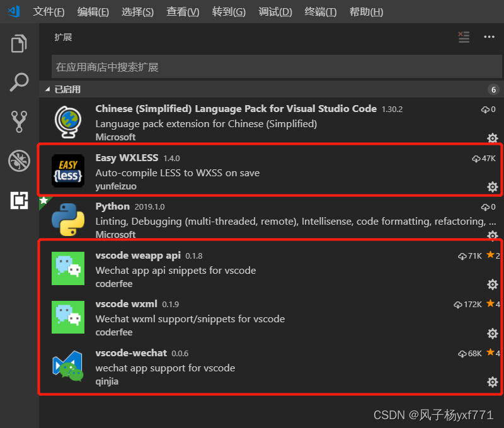504x428 pixels.
Task: Click 'Wechat app api snippets for vscode' description
Action: [x=176, y=271]
